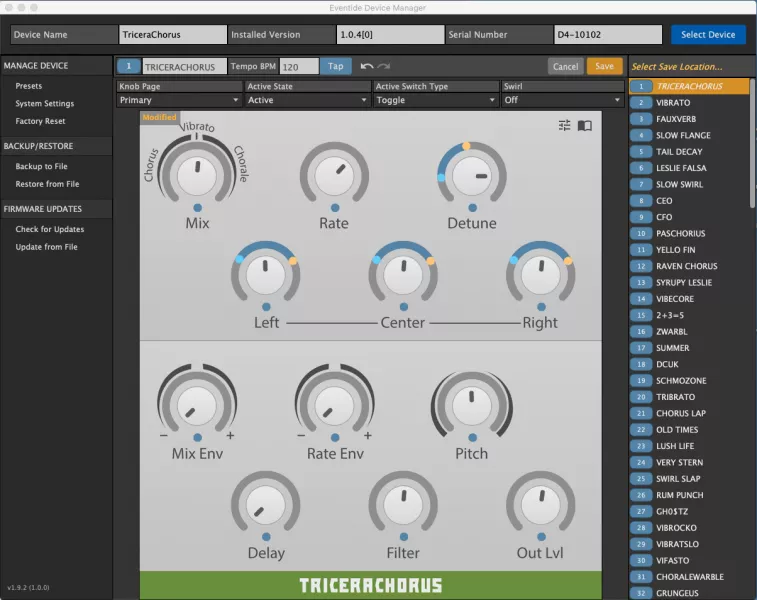Click the blue dot under Detune knob
Image resolution: width=757 pixels, height=600 pixels.
tap(473, 208)
